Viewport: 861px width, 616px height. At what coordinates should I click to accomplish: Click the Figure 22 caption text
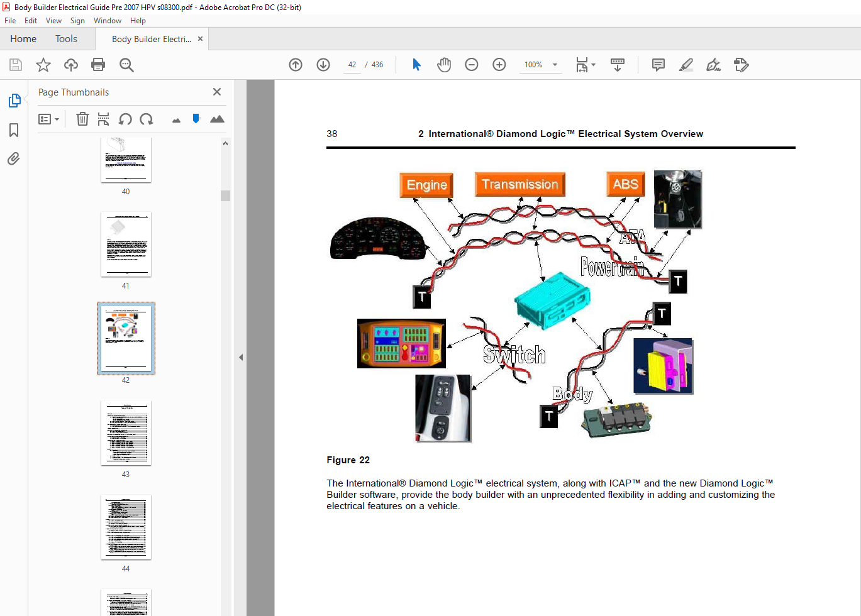click(x=348, y=460)
